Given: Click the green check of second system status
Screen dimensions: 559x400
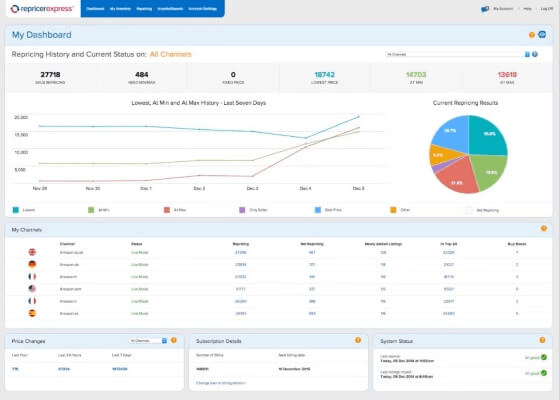Looking at the screenshot, I should [x=544, y=373].
